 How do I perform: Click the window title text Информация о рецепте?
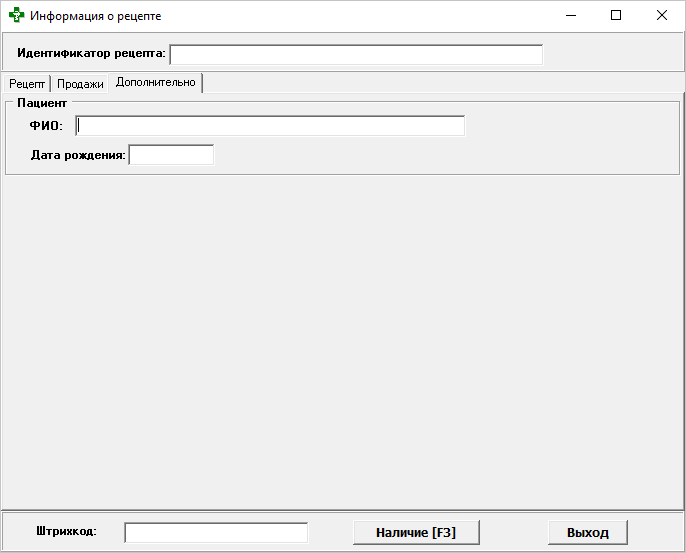(x=95, y=16)
